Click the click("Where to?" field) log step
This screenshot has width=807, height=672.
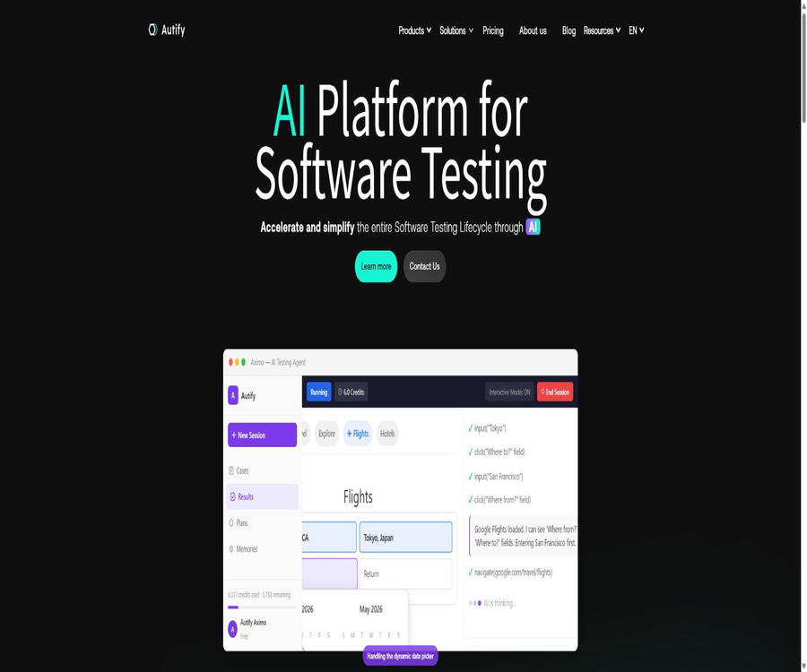click(497, 452)
